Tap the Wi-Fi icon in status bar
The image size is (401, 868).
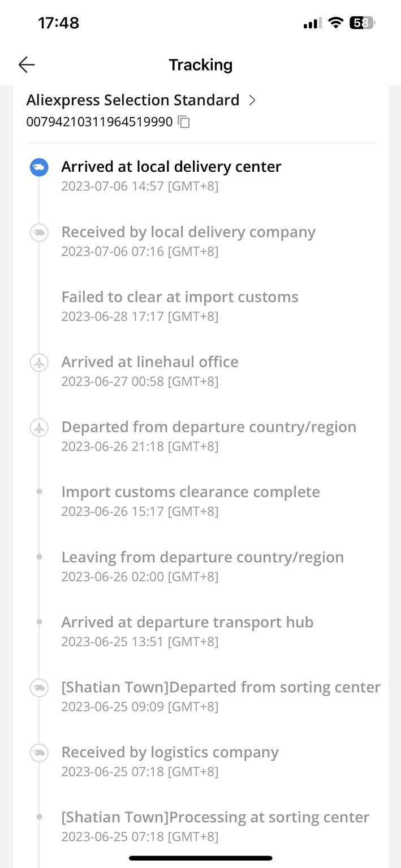coord(336,23)
